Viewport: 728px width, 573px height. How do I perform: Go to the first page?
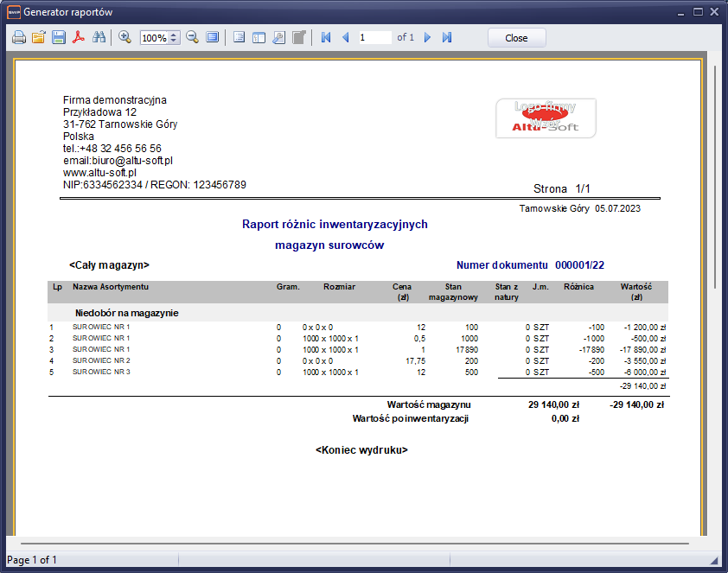point(326,38)
